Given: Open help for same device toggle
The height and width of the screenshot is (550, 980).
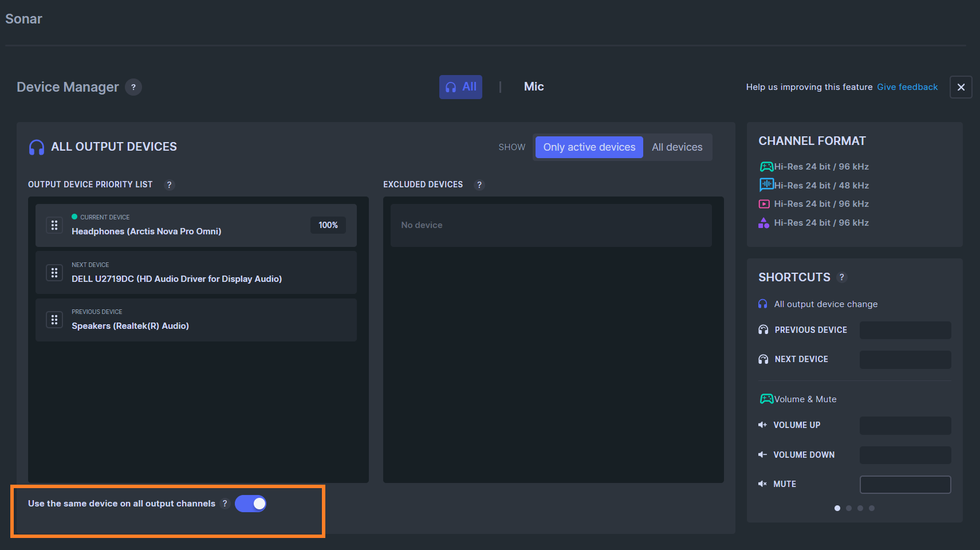Looking at the screenshot, I should (x=225, y=504).
